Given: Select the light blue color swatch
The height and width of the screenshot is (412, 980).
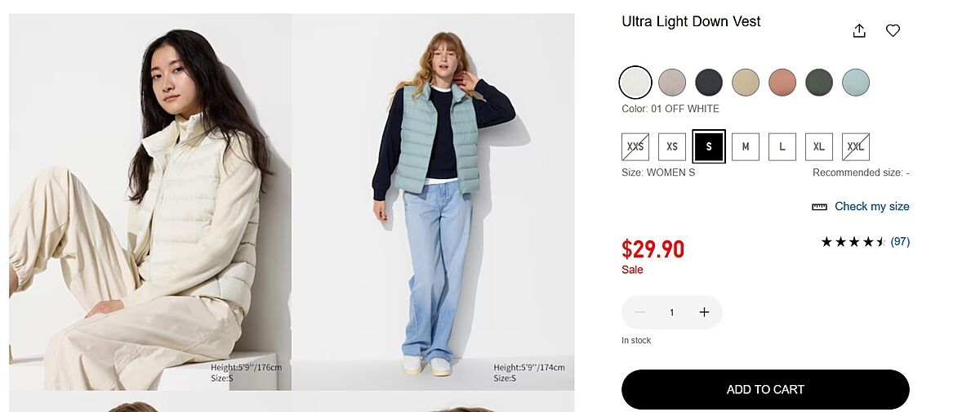Looking at the screenshot, I should pos(856,83).
